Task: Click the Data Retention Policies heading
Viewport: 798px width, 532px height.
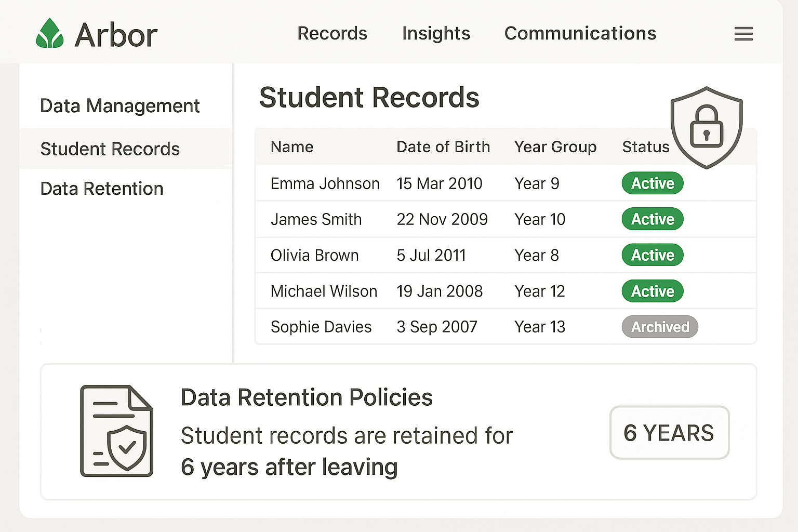Action: coord(307,397)
